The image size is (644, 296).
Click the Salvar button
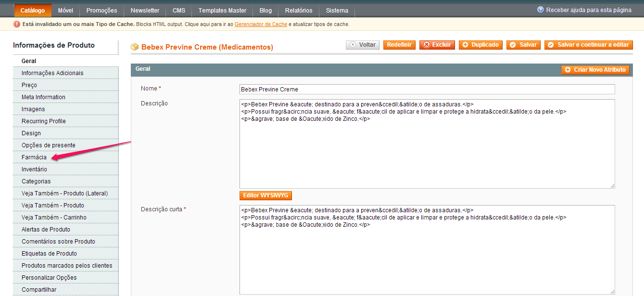523,45
